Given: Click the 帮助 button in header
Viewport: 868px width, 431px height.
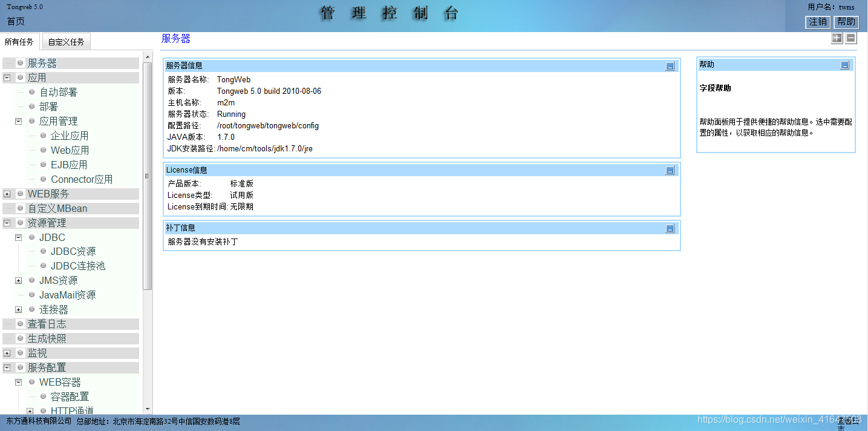Looking at the screenshot, I should tap(846, 22).
